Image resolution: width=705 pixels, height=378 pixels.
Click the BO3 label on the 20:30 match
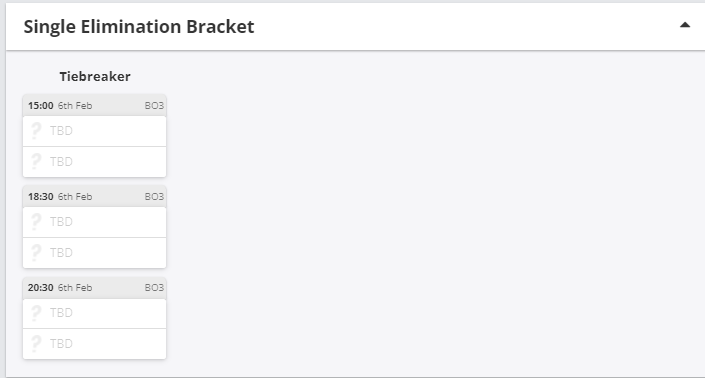point(154,288)
